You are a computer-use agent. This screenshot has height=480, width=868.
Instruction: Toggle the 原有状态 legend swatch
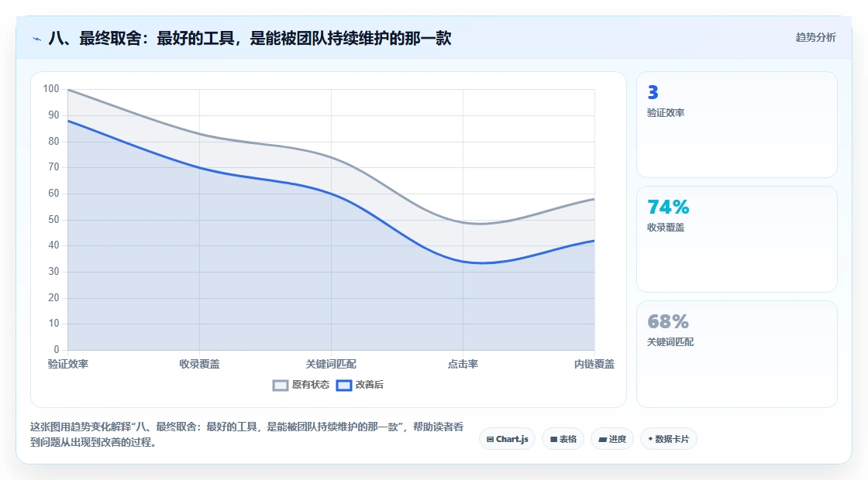pyautogui.click(x=281, y=386)
